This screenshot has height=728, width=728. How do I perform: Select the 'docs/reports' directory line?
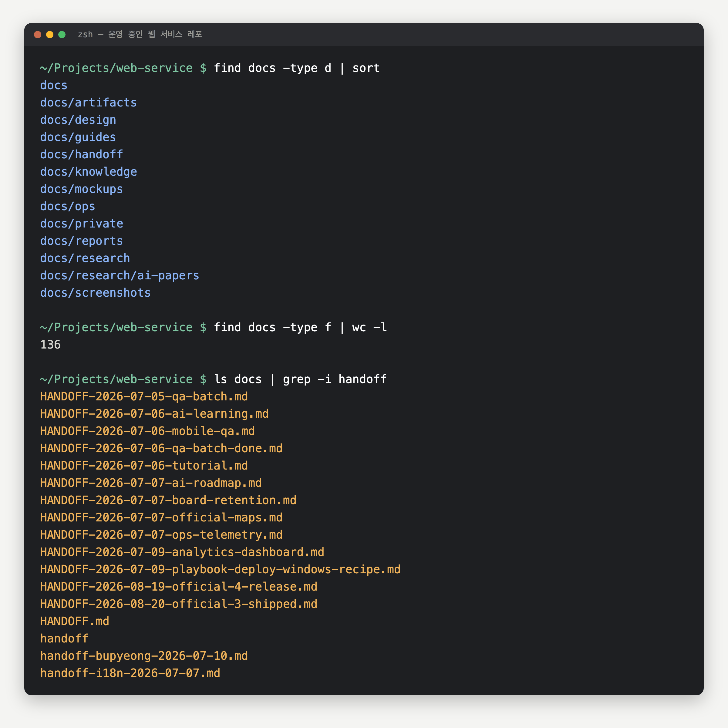coord(81,241)
